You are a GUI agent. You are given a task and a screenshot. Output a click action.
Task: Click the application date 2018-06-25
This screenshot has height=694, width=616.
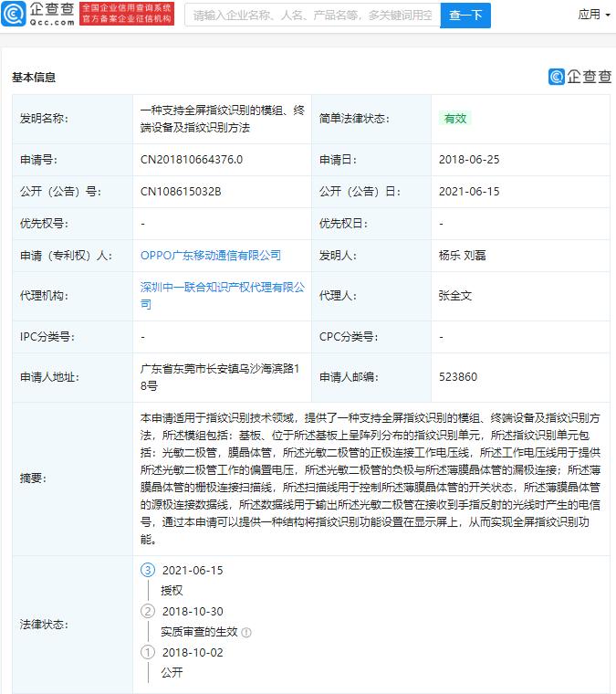[469, 160]
